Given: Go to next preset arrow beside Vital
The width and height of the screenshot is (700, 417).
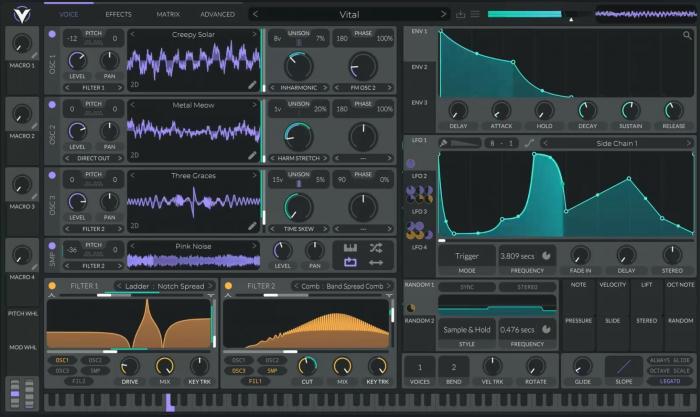Looking at the screenshot, I should (x=443, y=14).
